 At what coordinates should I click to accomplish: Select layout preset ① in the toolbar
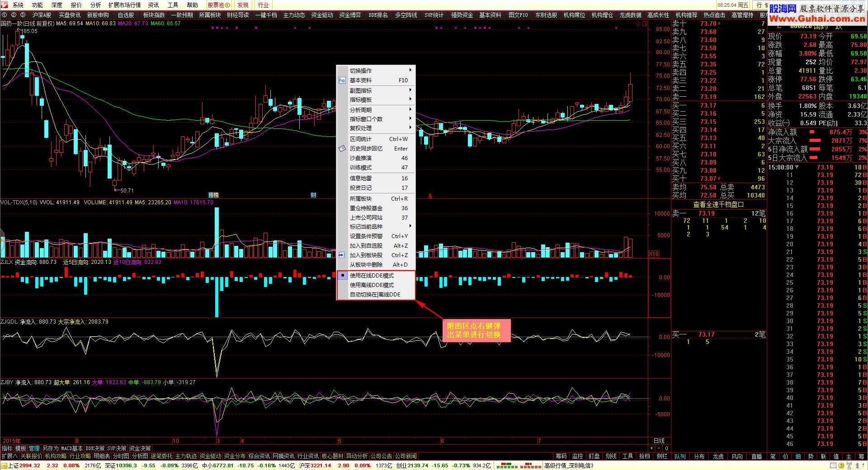[x=5, y=15]
